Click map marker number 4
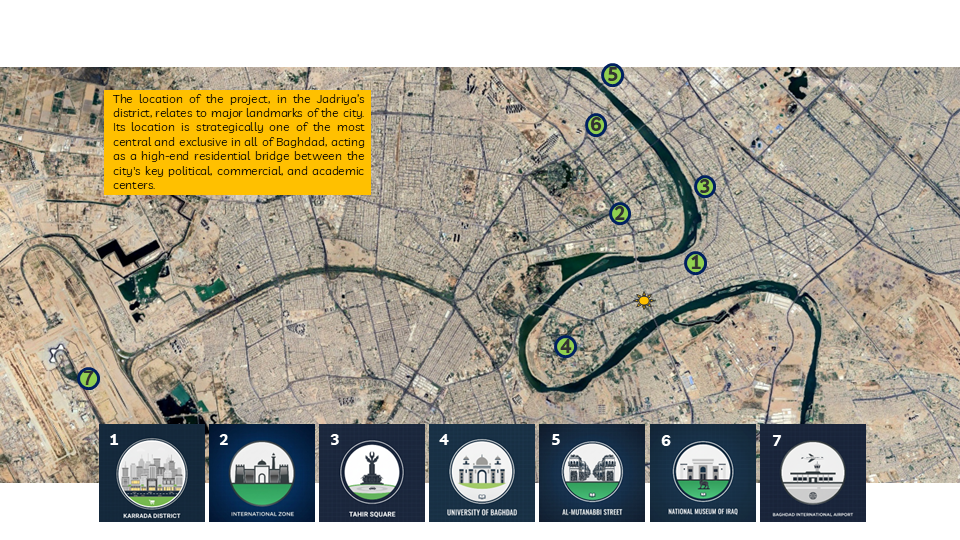 click(x=565, y=347)
